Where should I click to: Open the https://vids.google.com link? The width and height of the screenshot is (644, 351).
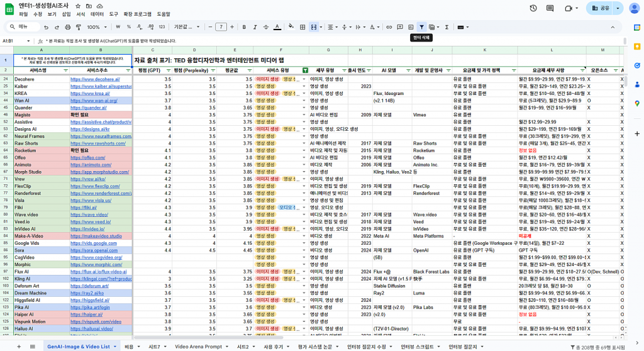pos(94,243)
